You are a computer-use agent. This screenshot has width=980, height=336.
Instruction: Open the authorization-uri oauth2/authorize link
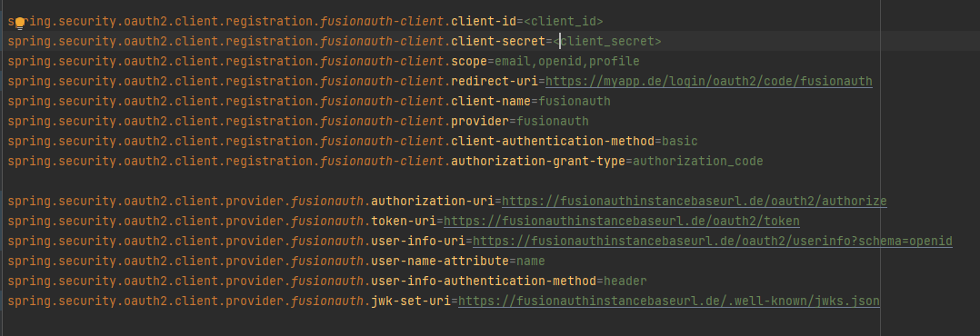pyautogui.click(x=695, y=201)
